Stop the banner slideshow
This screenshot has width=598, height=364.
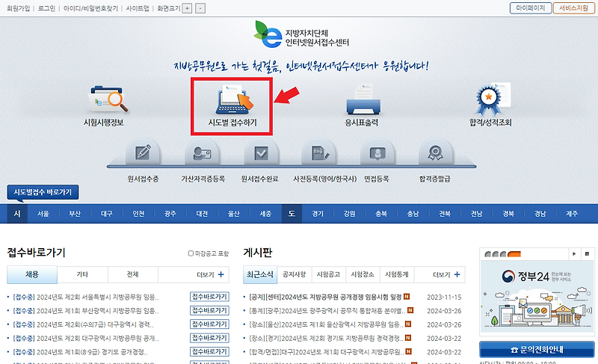coord(588,254)
